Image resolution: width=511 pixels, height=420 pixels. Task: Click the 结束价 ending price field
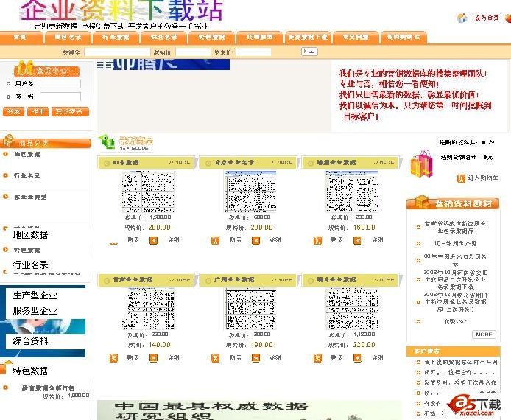coord(253,52)
